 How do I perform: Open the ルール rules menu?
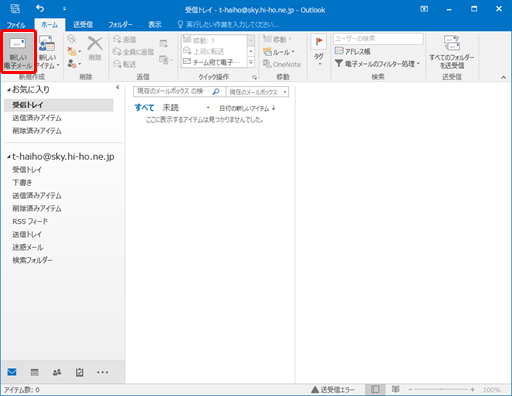tap(279, 52)
